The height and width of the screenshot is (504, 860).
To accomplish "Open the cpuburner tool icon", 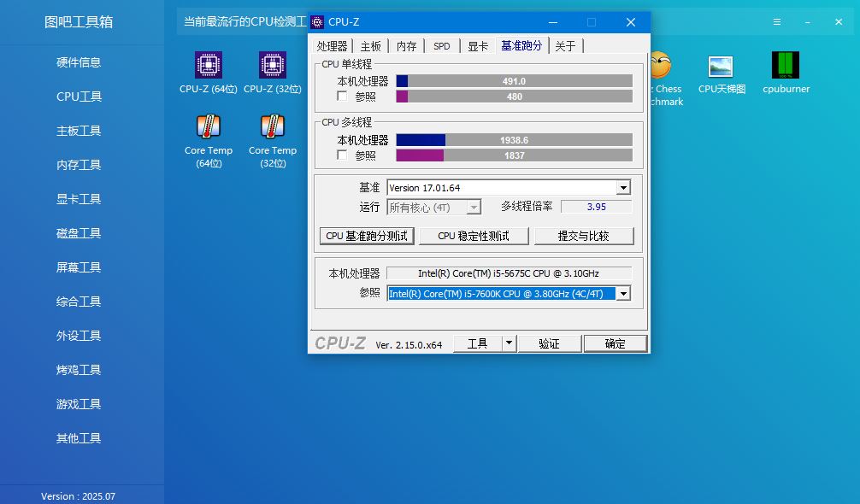I will pyautogui.click(x=786, y=65).
